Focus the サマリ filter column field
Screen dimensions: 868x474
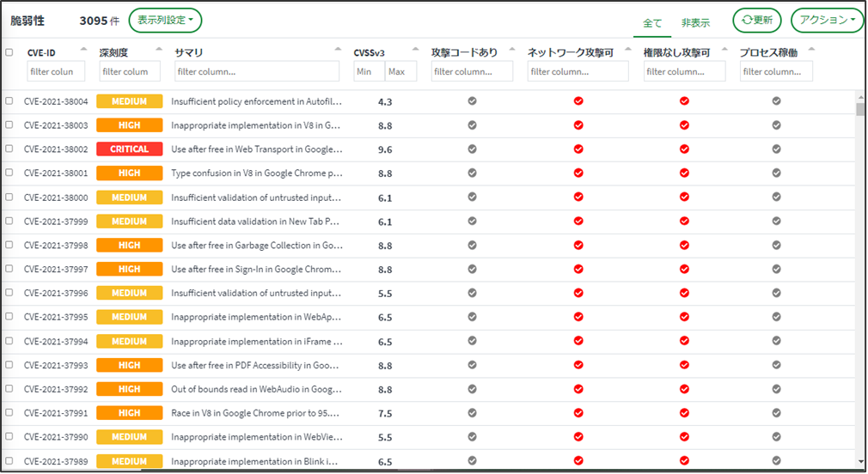coord(255,72)
